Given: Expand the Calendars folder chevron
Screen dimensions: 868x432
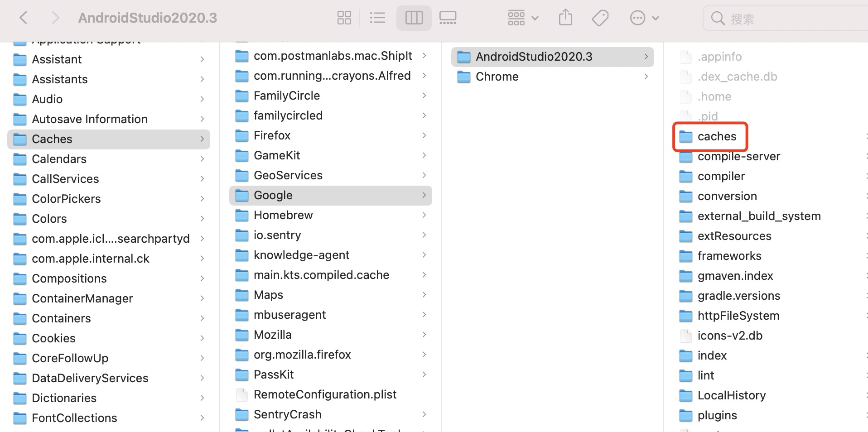Looking at the screenshot, I should [x=202, y=159].
